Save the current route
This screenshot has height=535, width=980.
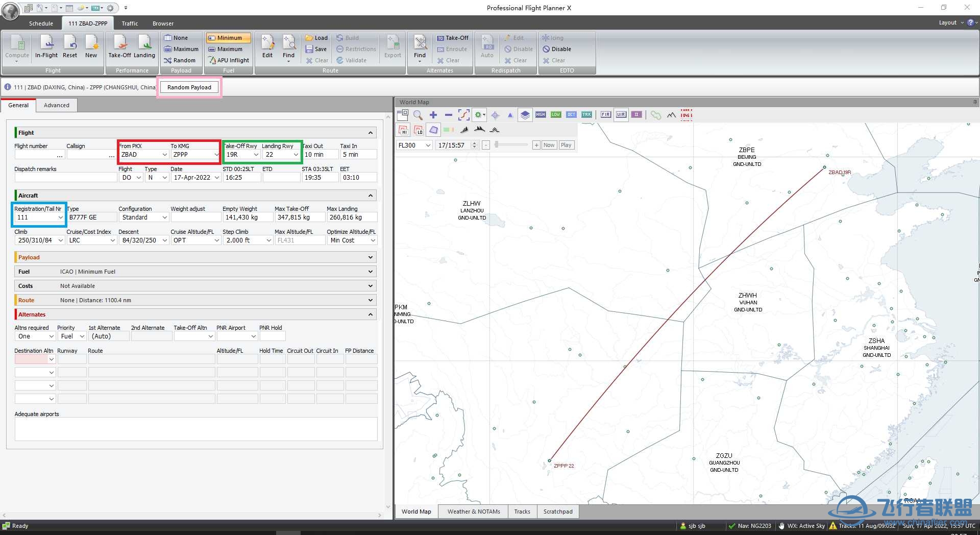pyautogui.click(x=316, y=49)
